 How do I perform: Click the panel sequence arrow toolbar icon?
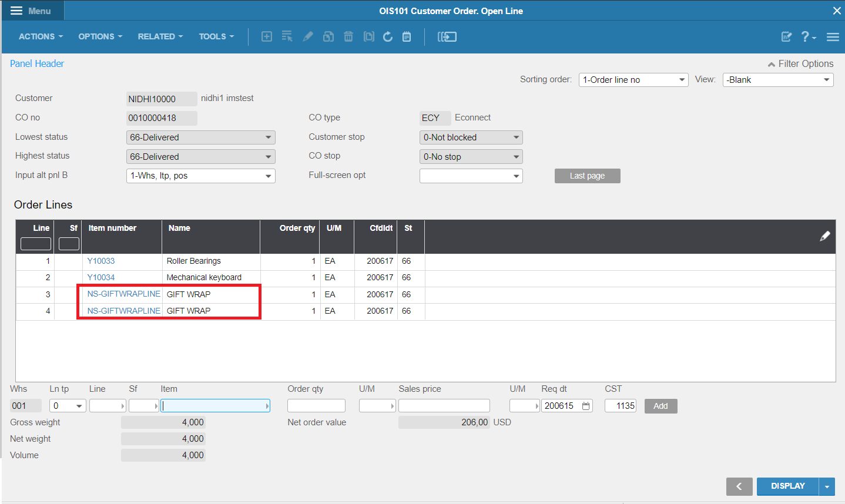447,36
